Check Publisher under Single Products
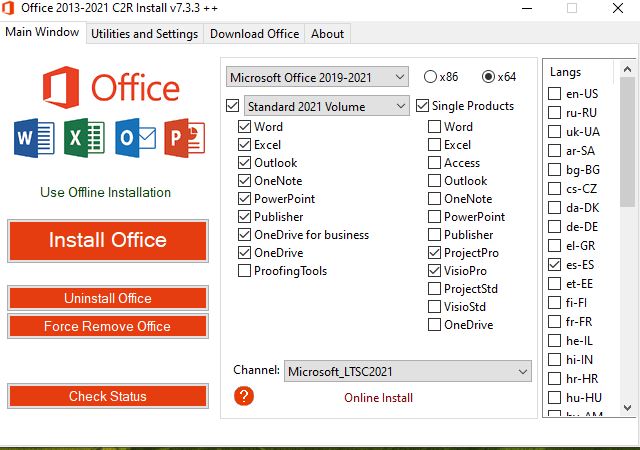640x450 pixels. 434,234
